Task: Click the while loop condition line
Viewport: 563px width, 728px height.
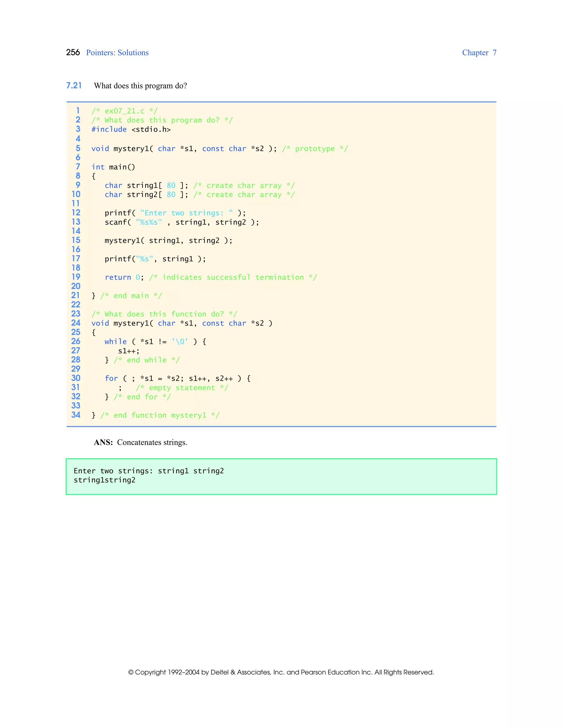Action: (155, 342)
